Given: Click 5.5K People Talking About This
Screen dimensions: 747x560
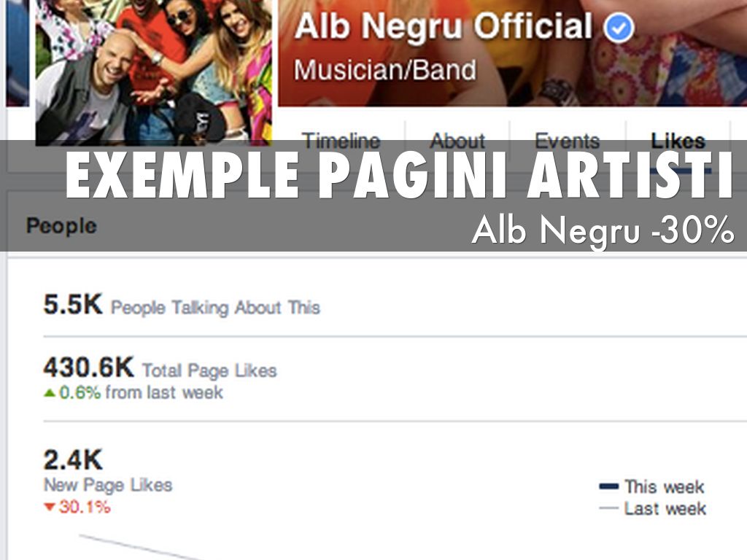Looking at the screenshot, I should pyautogui.click(x=182, y=305).
